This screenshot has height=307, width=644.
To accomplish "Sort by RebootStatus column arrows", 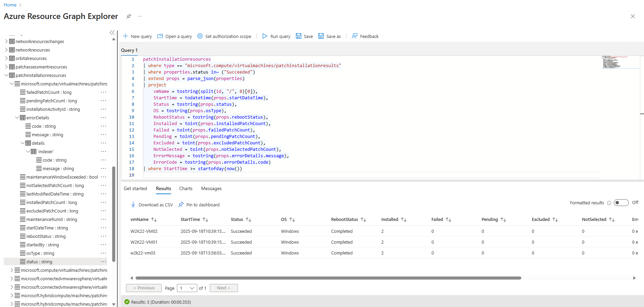I will click(363, 220).
